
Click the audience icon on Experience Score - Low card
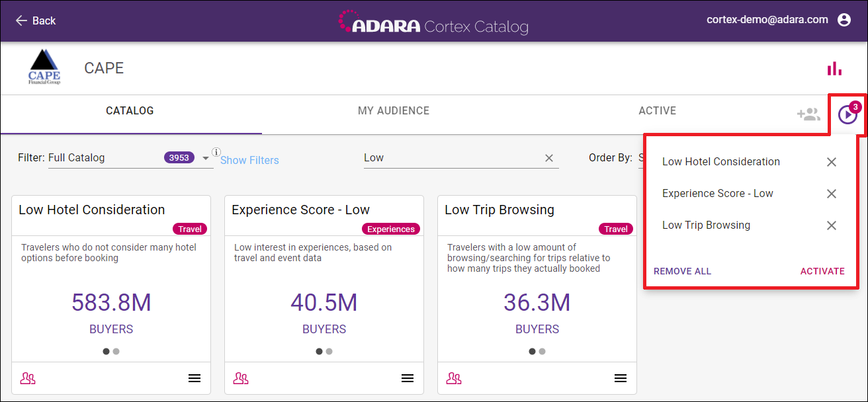click(241, 378)
